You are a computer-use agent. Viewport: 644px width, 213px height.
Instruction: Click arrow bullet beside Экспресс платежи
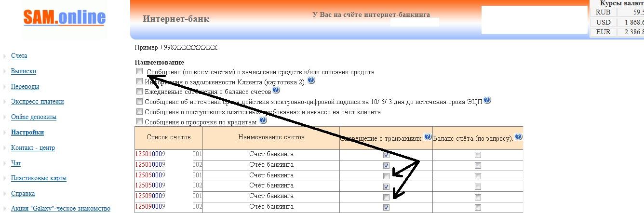pyautogui.click(x=5, y=102)
